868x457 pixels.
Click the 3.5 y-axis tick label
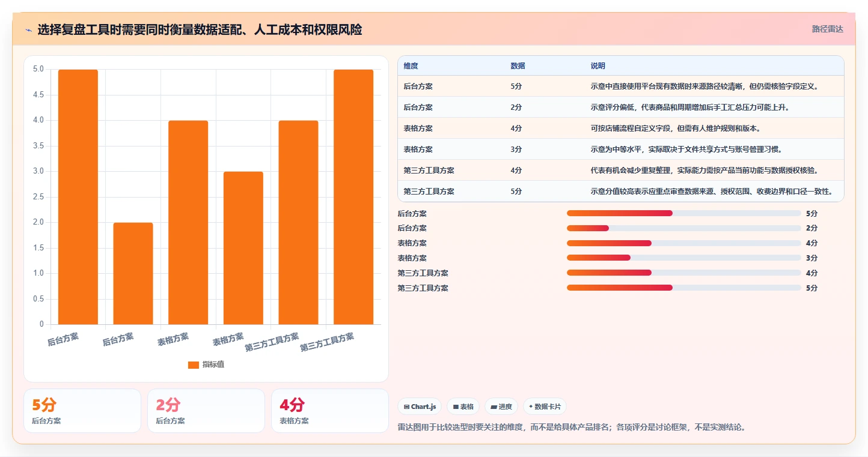[x=38, y=146]
